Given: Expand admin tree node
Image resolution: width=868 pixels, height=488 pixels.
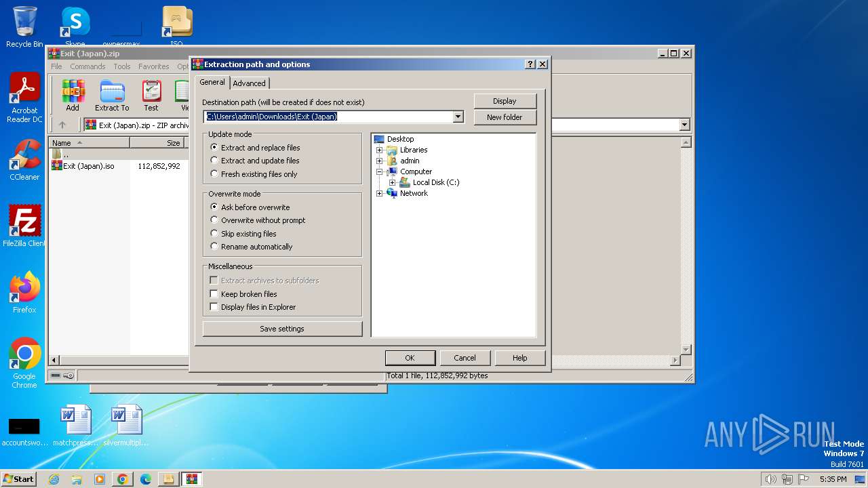Looking at the screenshot, I should (380, 161).
